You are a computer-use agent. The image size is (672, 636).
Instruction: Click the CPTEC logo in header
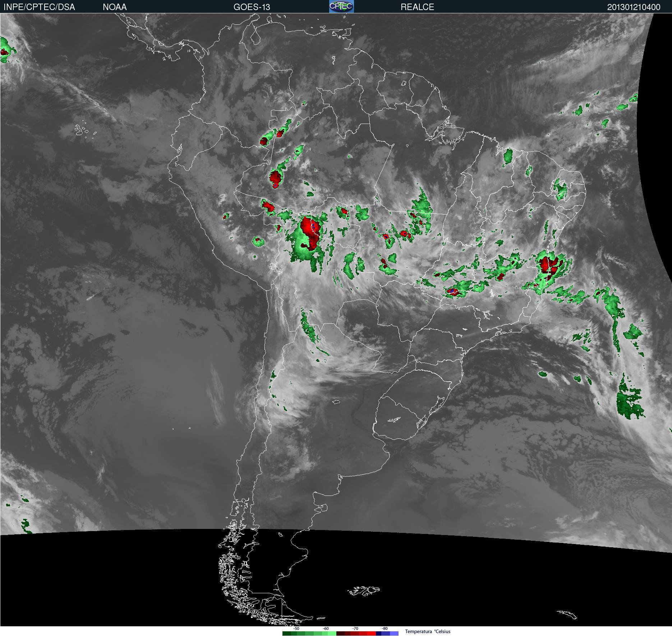pyautogui.click(x=341, y=6)
